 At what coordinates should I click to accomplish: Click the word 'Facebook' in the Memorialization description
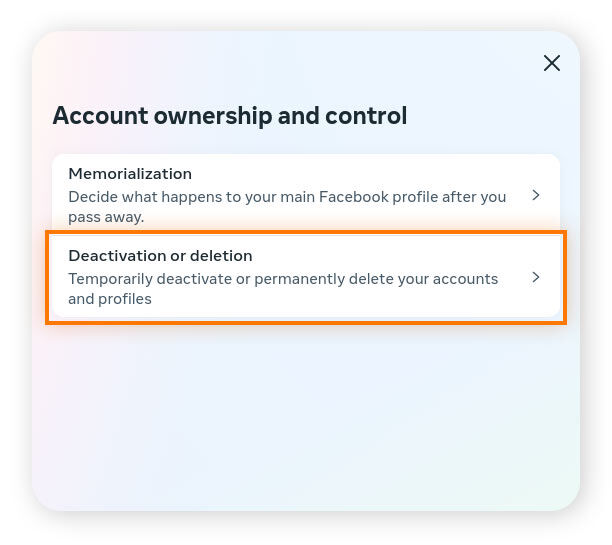click(354, 197)
